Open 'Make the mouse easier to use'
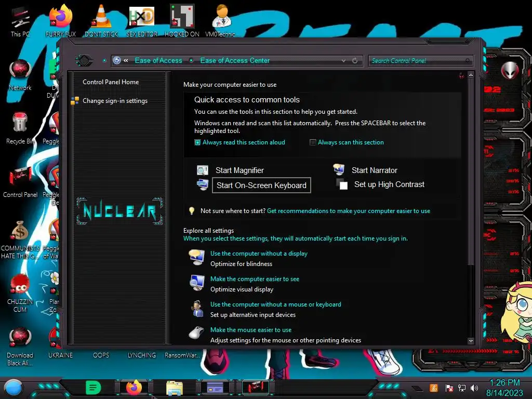Viewport: 532px width, 399px height. click(x=251, y=330)
